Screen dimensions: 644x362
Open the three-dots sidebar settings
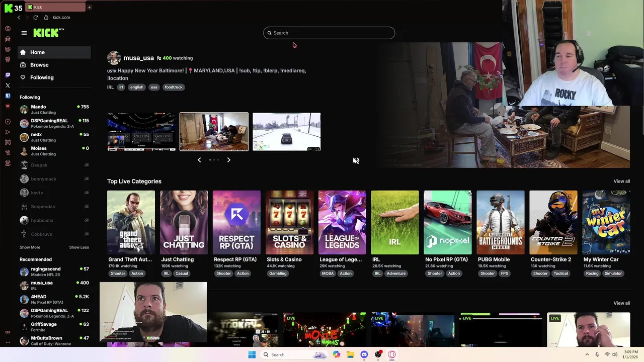[x=8, y=342]
